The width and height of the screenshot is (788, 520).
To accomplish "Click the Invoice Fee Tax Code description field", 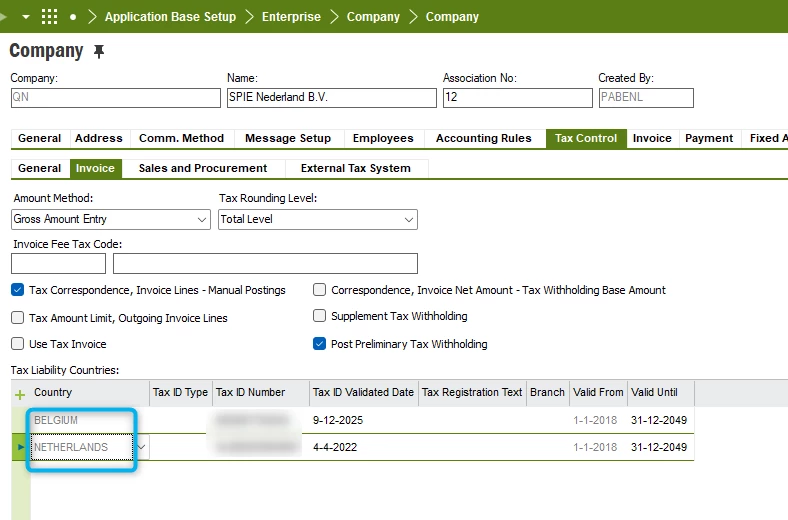I will coord(265,263).
